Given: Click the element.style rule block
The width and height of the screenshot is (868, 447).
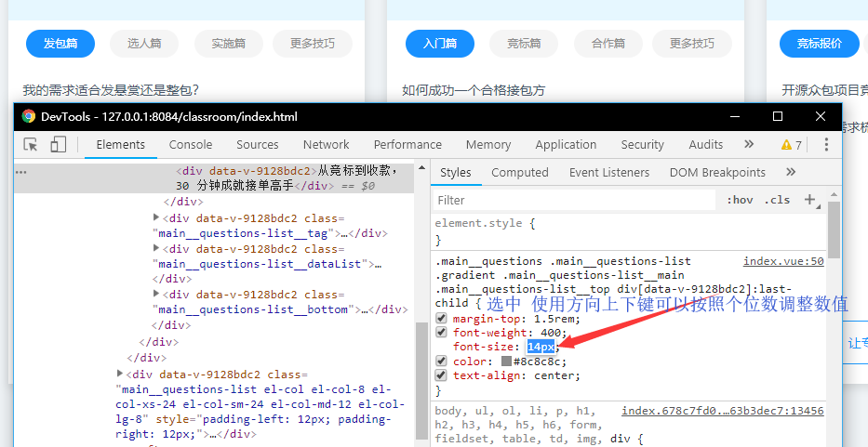Looking at the screenshot, I should coord(630,231).
